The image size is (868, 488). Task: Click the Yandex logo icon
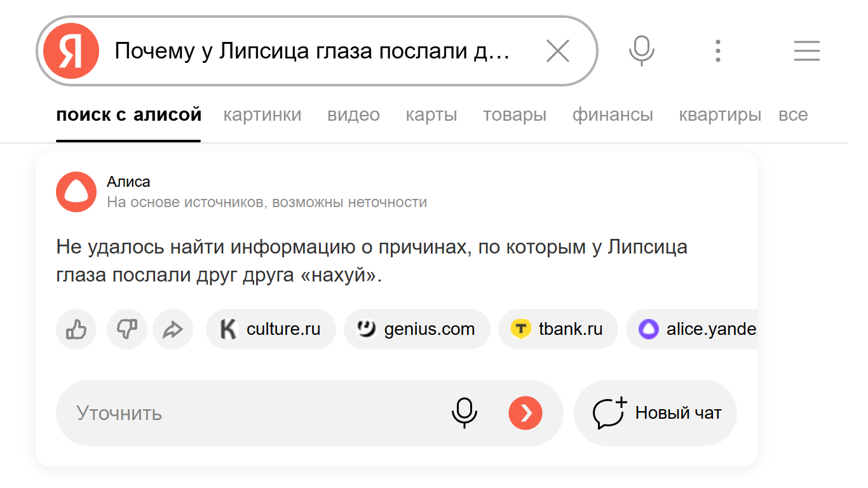click(x=71, y=51)
